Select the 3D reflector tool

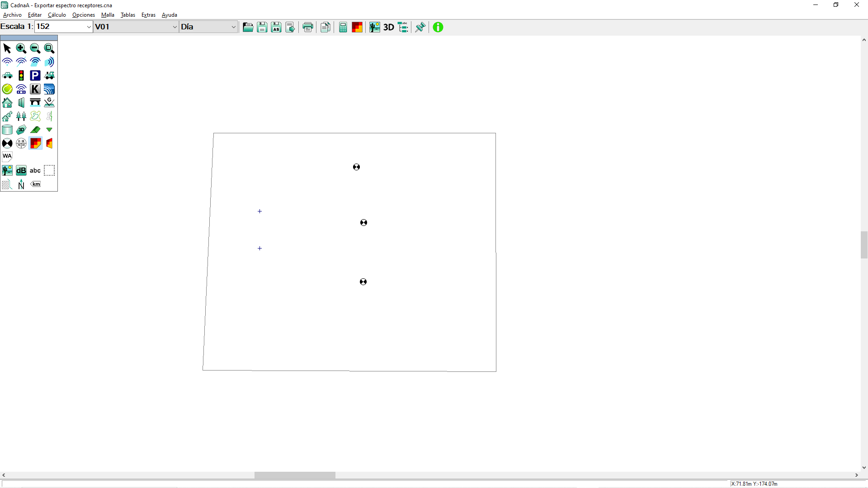coord(21,130)
